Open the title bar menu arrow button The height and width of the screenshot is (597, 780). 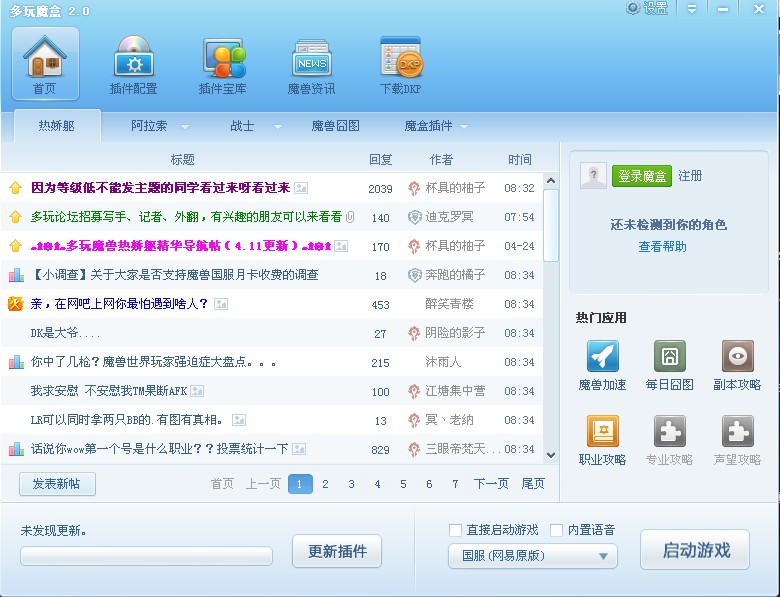pos(692,9)
